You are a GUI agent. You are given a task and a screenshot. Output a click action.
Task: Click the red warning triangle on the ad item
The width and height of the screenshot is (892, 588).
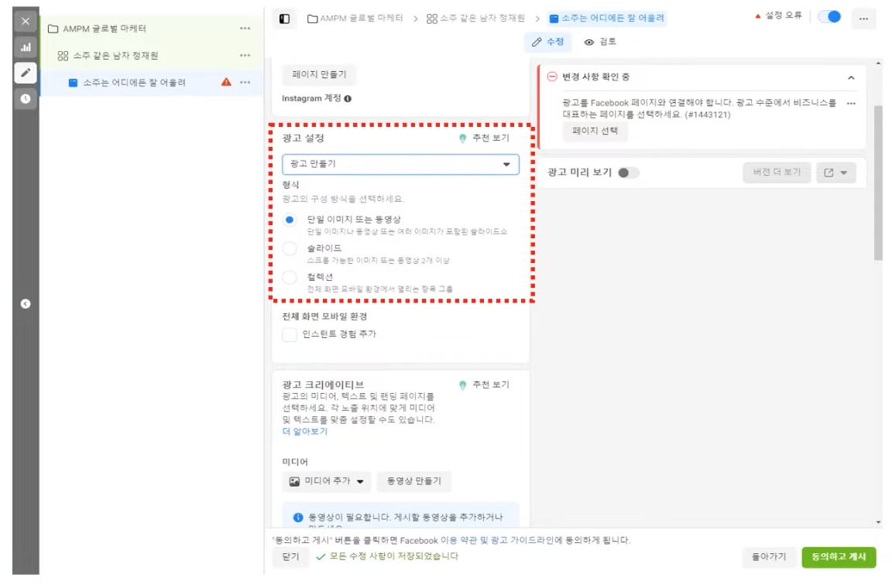pyautogui.click(x=226, y=82)
